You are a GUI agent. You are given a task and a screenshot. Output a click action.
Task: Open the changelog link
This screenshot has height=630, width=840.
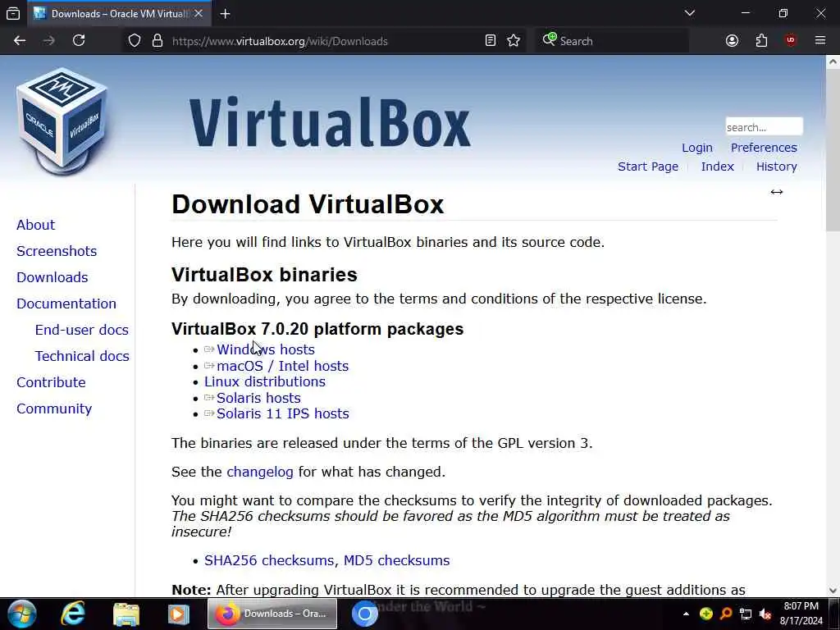pos(260,472)
